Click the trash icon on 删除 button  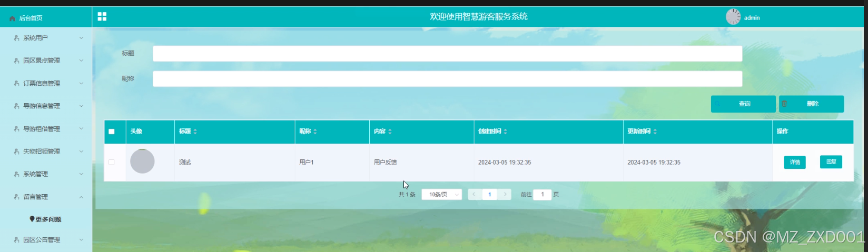(784, 104)
